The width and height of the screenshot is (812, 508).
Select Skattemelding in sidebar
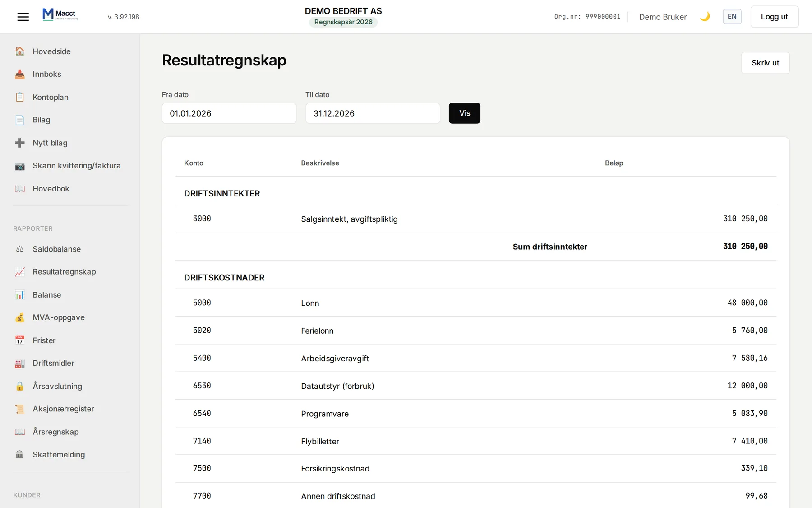59,454
